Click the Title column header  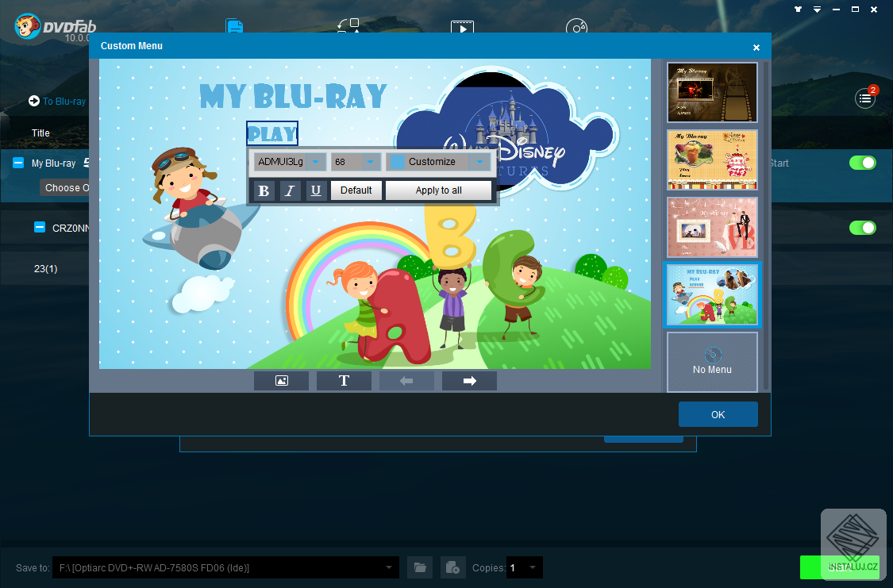[40, 133]
